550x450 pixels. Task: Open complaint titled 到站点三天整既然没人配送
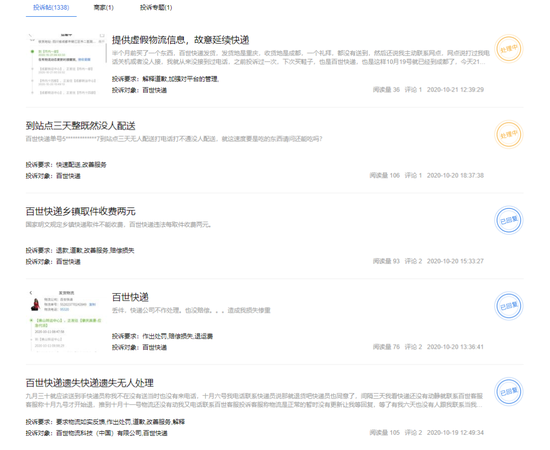[80, 126]
